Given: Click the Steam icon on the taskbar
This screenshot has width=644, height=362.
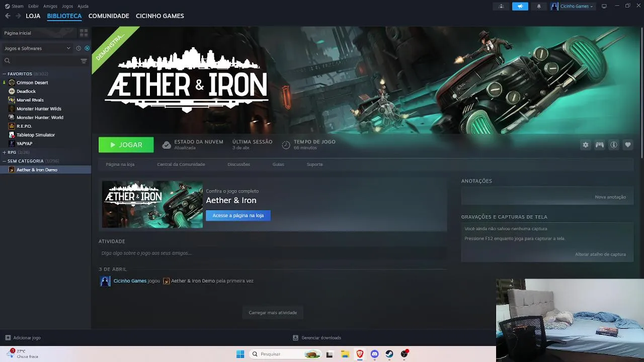Looking at the screenshot, I should (389, 354).
